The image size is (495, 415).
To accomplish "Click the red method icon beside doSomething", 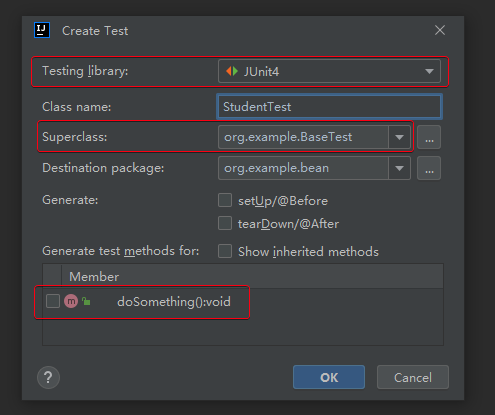I will click(x=71, y=301).
